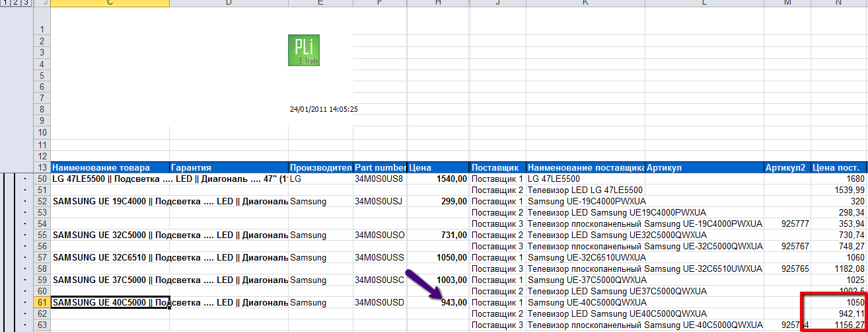Click part number 34M0S0US8
This screenshot has width=868, height=332.
point(380,179)
